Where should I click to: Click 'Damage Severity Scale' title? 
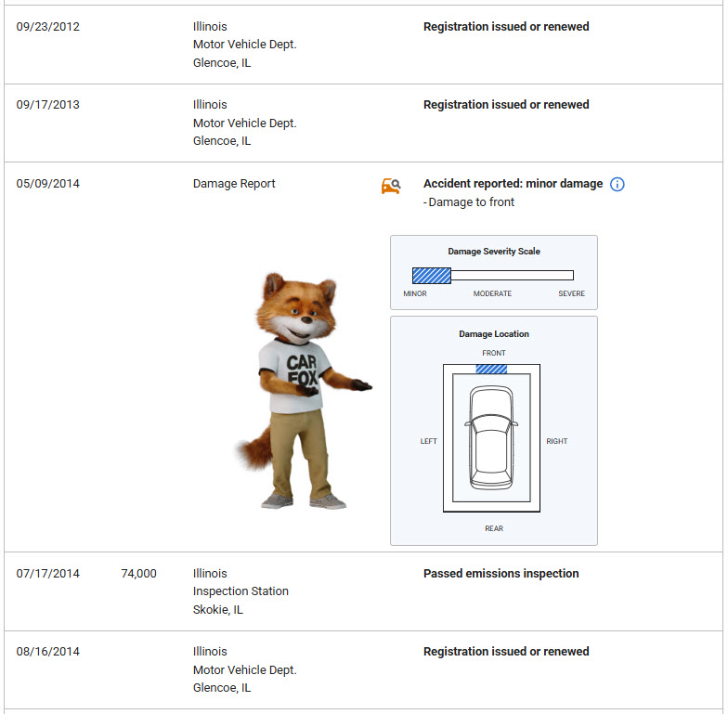(x=494, y=252)
